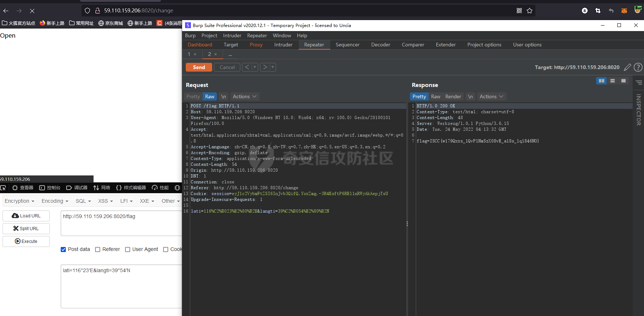644x316 pixels.
Task: Click the element picker icon in devtools
Action: tap(3, 188)
